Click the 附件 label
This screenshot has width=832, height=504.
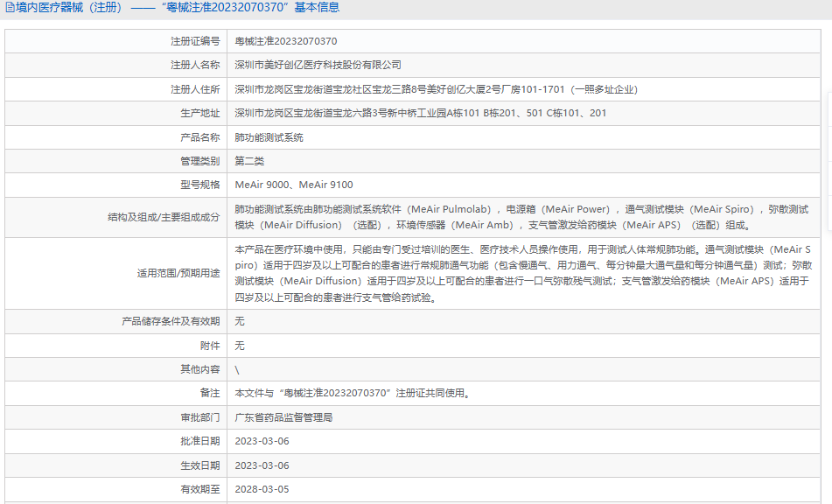coord(210,346)
